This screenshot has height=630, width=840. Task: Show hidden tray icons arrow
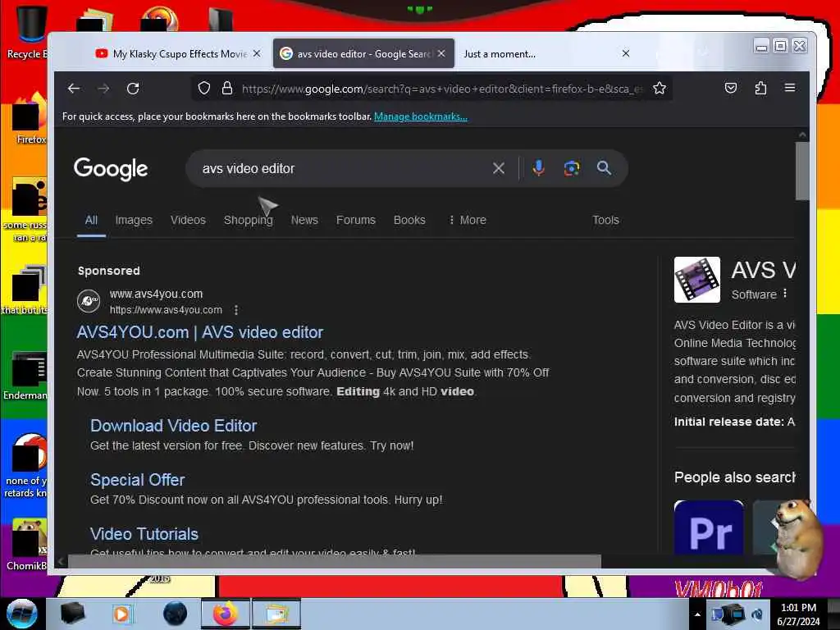point(697,614)
